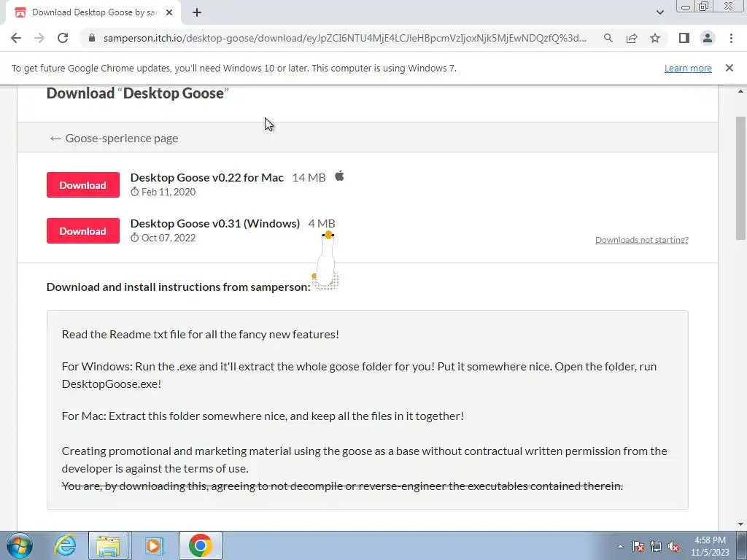The width and height of the screenshot is (747, 560).
Task: Return to the Goose-sperience page
Action: pyautogui.click(x=114, y=138)
